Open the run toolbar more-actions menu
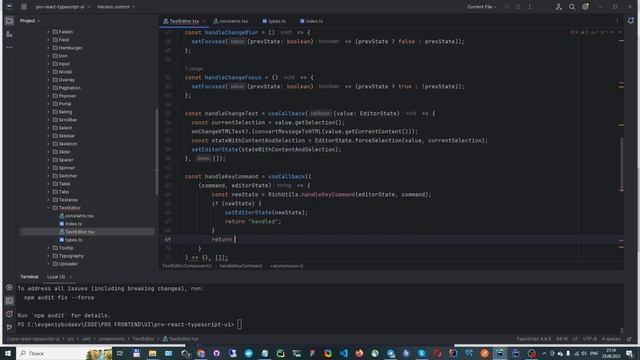640x360 pixels. pos(530,7)
